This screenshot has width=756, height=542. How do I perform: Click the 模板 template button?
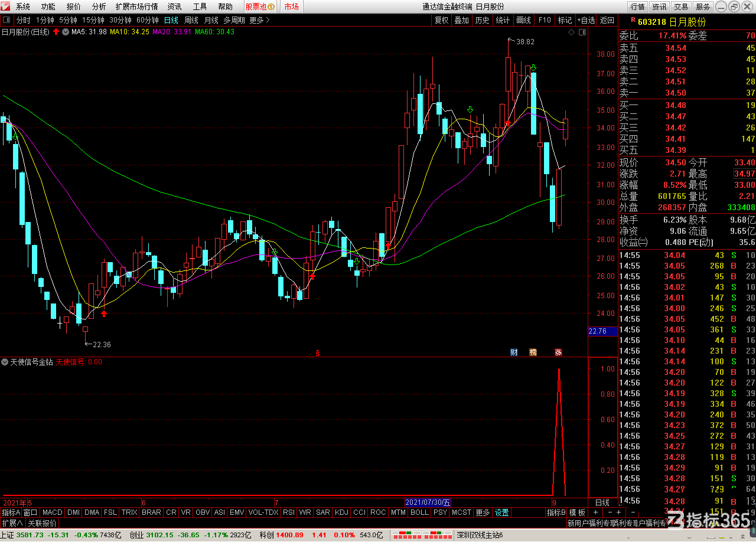577,512
